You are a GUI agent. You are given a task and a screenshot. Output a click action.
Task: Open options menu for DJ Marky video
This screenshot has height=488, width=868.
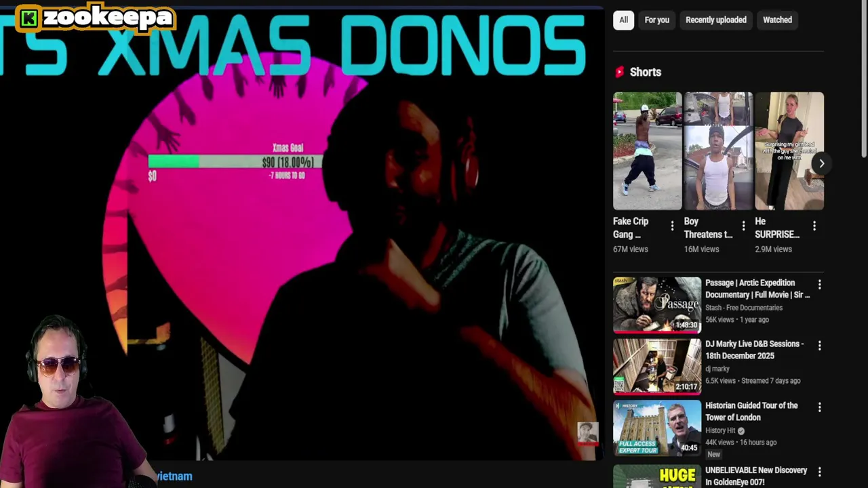coord(819,346)
